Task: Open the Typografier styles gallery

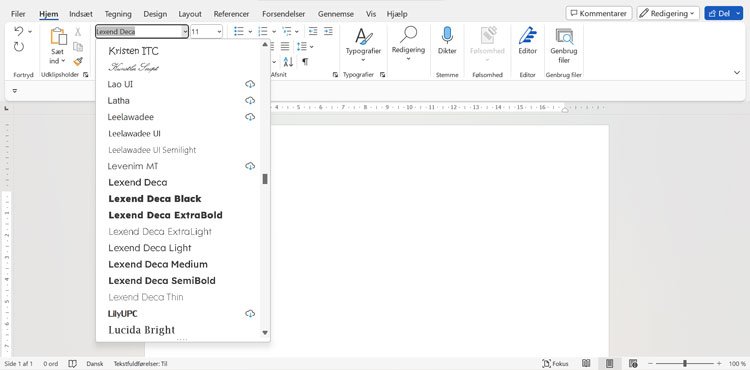Action: point(363,44)
